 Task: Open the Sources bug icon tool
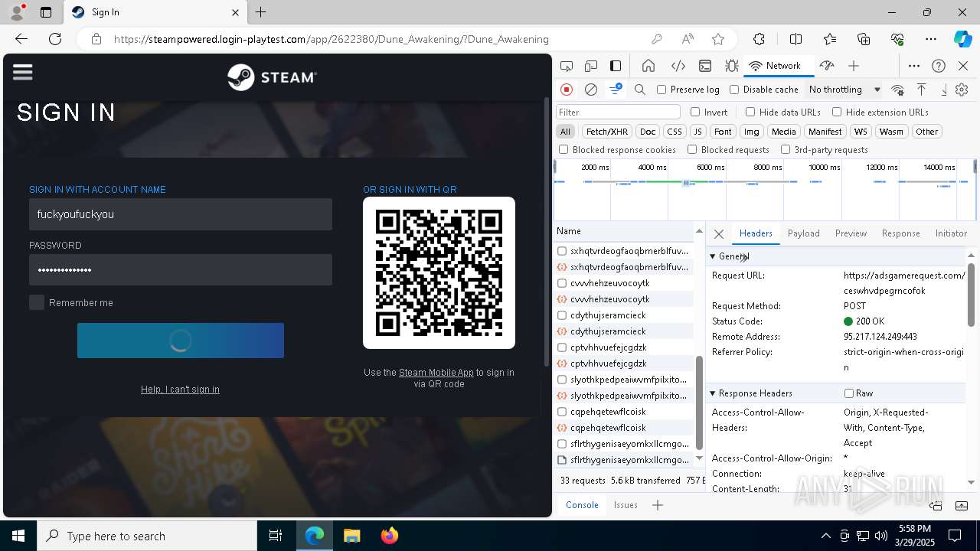(731, 66)
